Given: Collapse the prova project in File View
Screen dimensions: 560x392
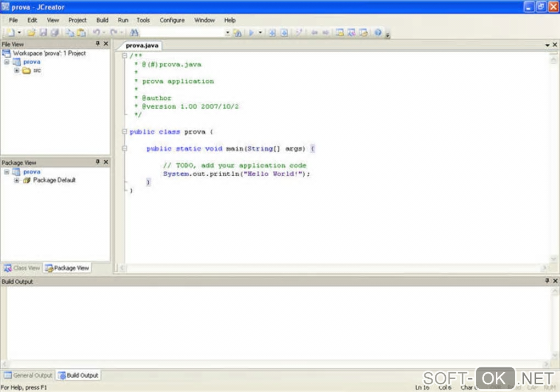Looking at the screenshot, I should [7, 61].
